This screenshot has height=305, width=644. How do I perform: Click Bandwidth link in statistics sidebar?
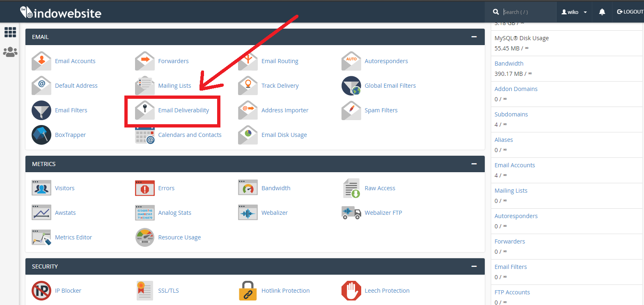(509, 64)
